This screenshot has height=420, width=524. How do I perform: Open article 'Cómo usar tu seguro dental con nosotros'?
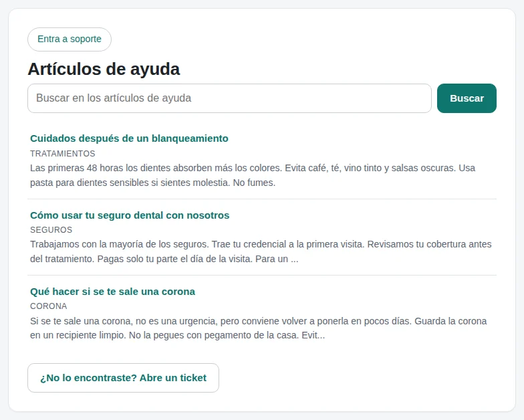coord(130,215)
